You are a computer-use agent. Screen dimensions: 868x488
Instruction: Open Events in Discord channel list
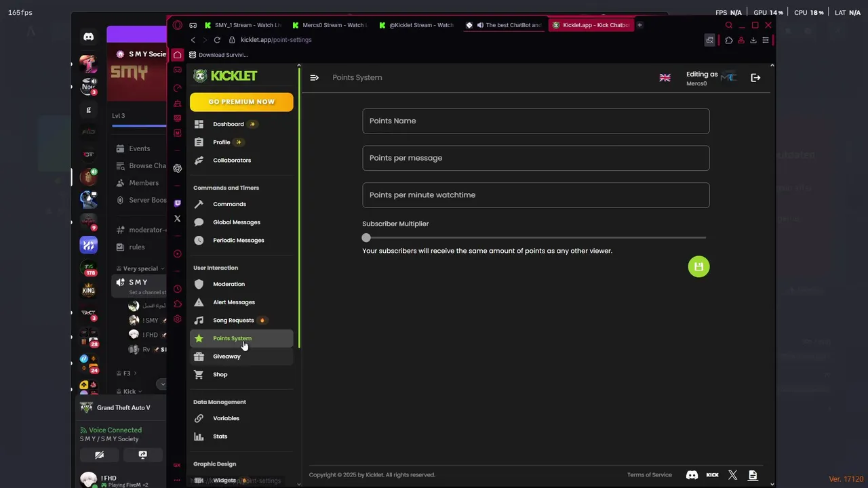click(x=139, y=148)
